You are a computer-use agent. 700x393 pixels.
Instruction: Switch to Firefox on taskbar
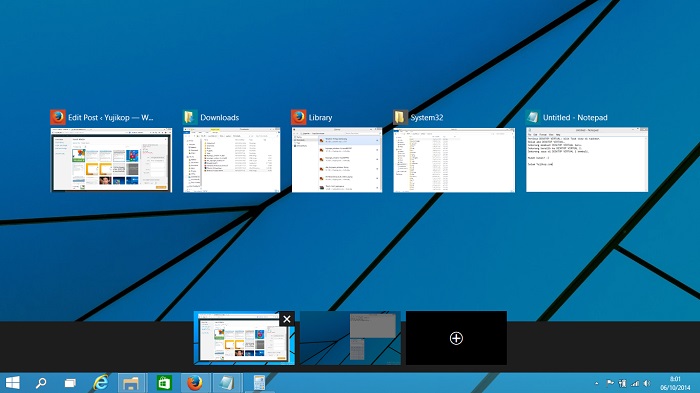[195, 383]
